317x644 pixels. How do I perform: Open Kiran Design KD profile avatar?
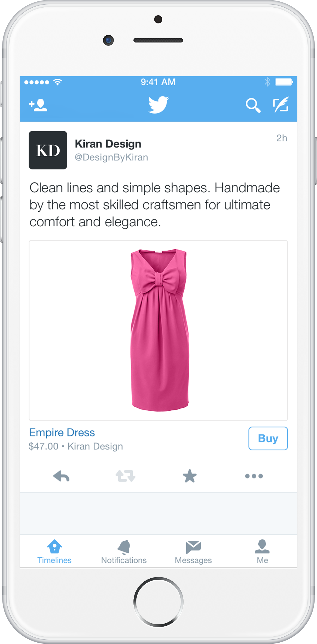click(48, 150)
